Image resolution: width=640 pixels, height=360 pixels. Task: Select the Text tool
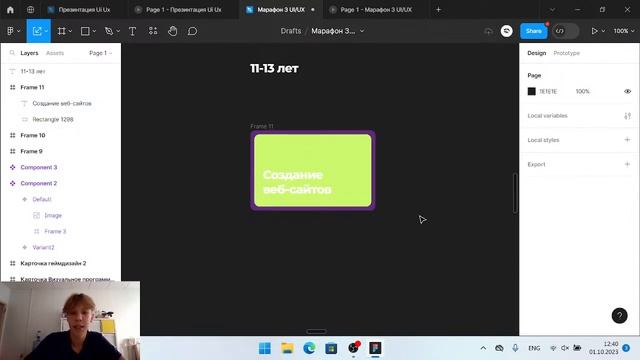pos(132,31)
